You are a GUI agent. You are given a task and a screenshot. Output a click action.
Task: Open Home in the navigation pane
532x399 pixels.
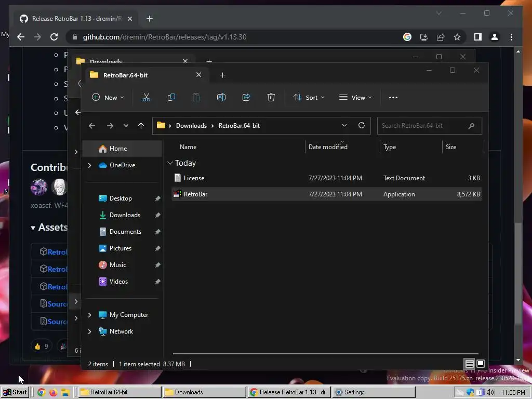pyautogui.click(x=123, y=149)
